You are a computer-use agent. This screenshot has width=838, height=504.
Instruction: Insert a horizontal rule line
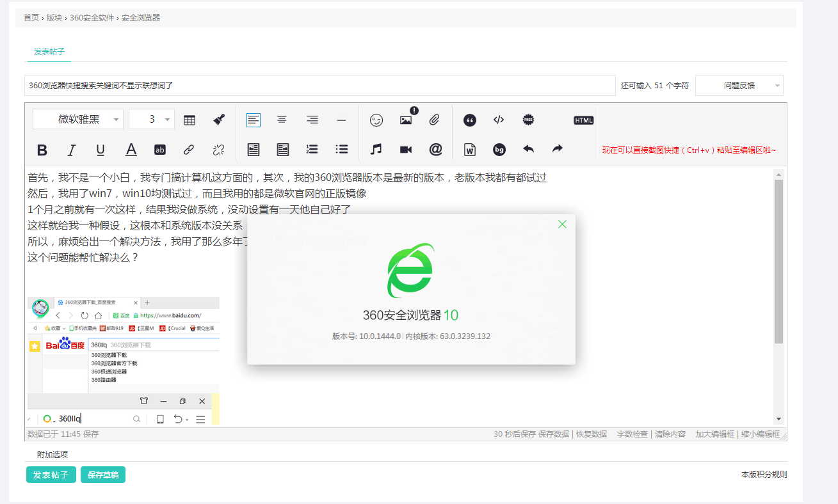coord(341,120)
